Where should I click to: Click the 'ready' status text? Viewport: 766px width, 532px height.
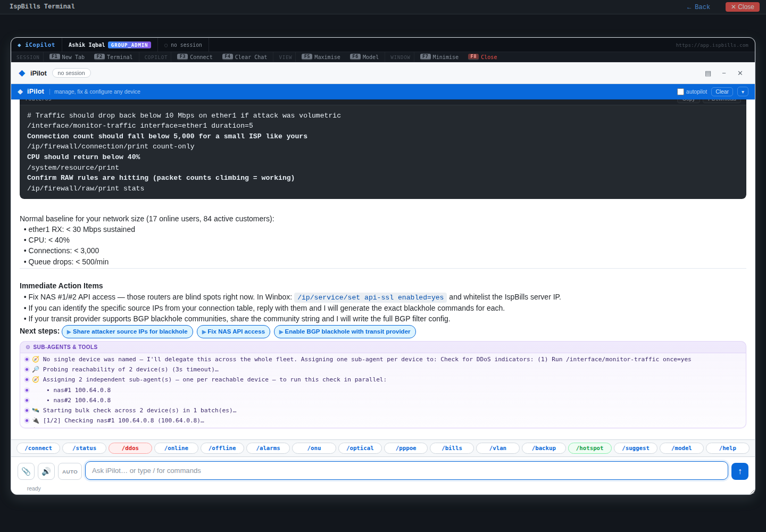tap(34, 489)
